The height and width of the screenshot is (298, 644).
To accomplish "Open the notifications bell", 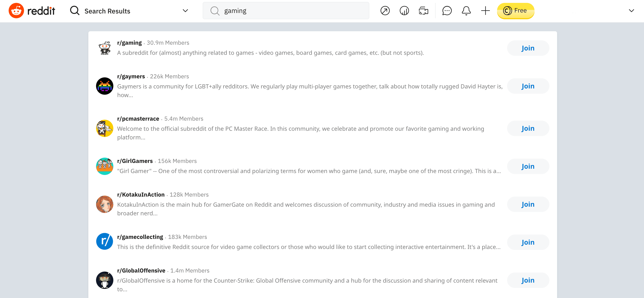I will pyautogui.click(x=466, y=11).
